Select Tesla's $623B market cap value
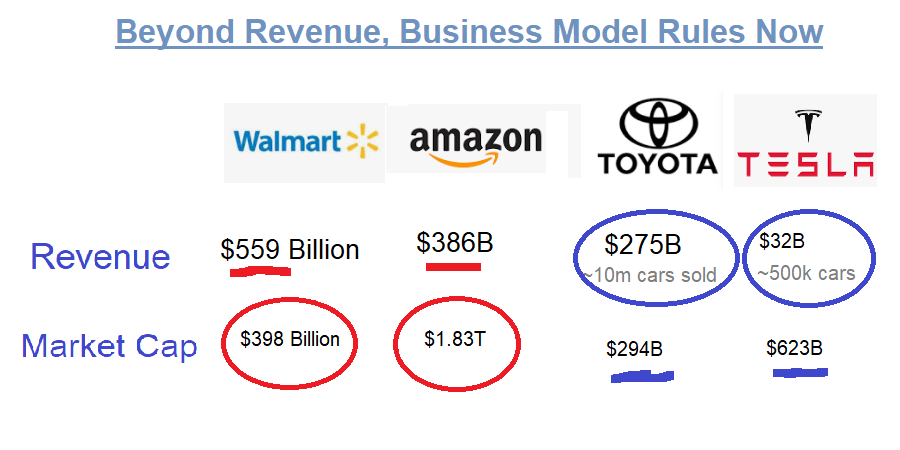This screenshot has height=450, width=900. pyautogui.click(x=794, y=348)
